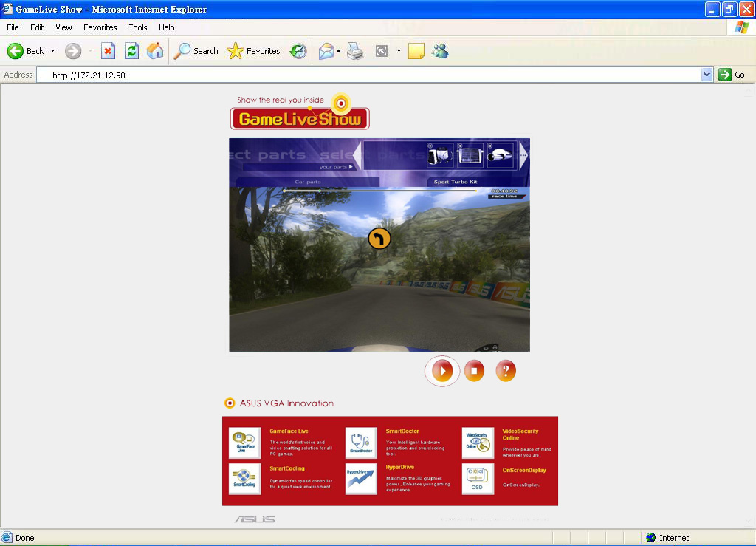This screenshot has width=756, height=546.
Task: Click the turn-left arrow sign in video
Action: [x=379, y=239]
